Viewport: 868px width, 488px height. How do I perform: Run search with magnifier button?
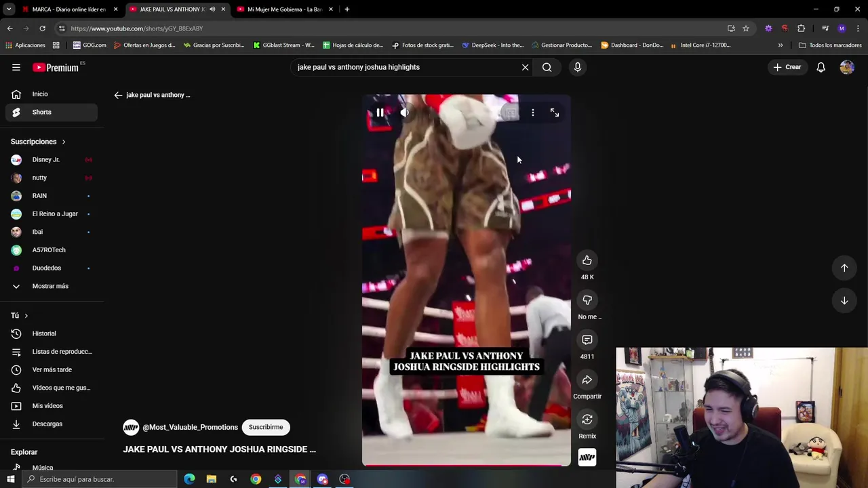[547, 67]
